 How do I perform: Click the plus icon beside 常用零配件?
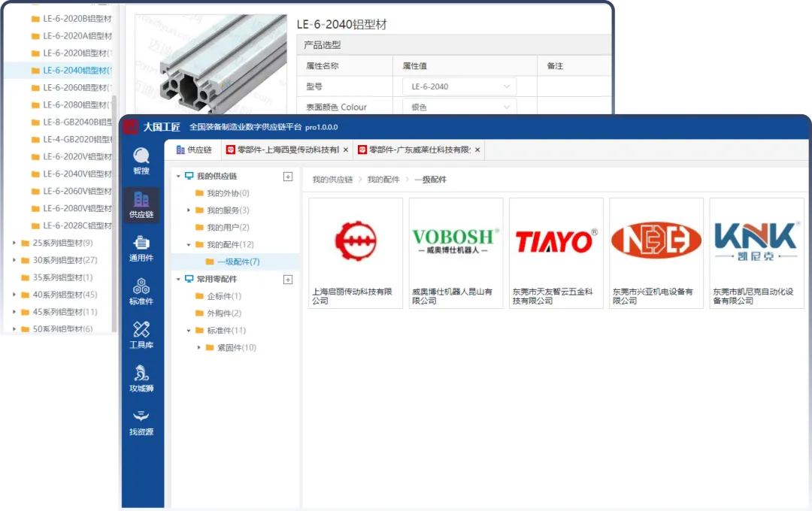click(288, 280)
